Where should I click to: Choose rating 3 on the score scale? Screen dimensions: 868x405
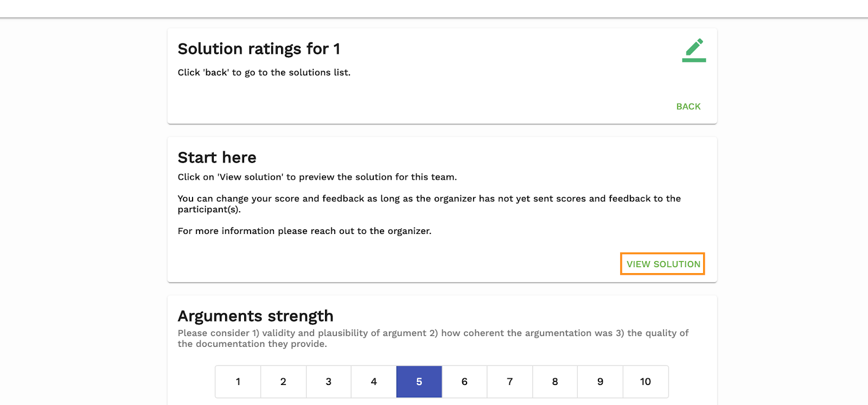tap(329, 382)
